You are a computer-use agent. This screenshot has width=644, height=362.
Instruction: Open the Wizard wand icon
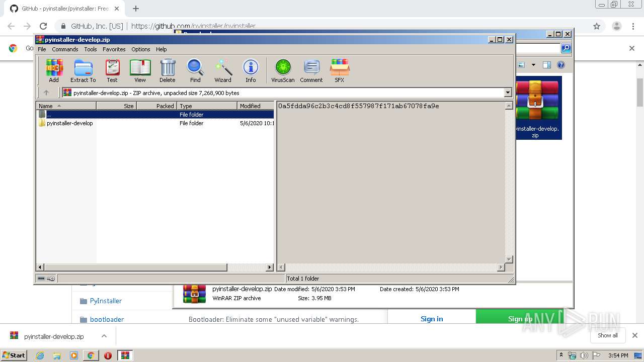pos(223,71)
